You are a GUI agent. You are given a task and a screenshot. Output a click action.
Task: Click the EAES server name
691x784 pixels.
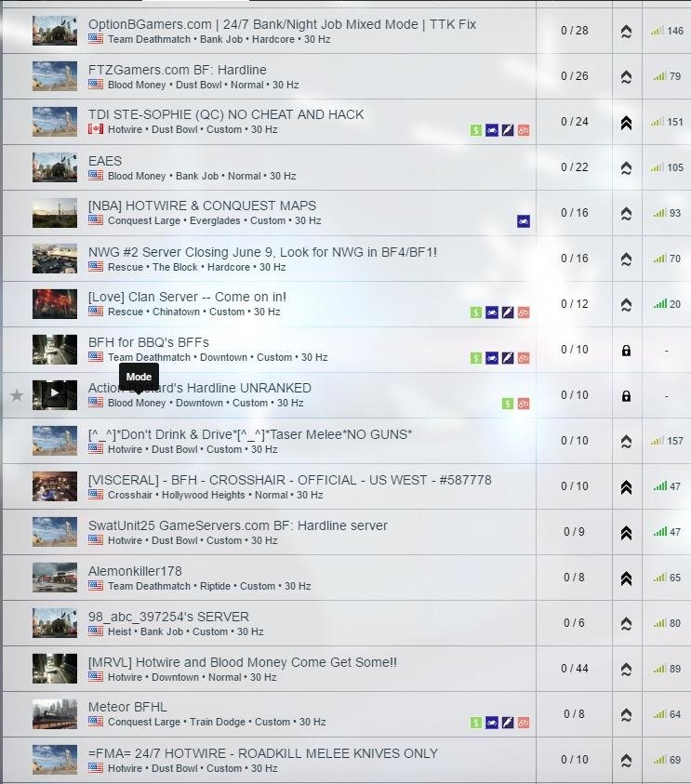click(105, 161)
